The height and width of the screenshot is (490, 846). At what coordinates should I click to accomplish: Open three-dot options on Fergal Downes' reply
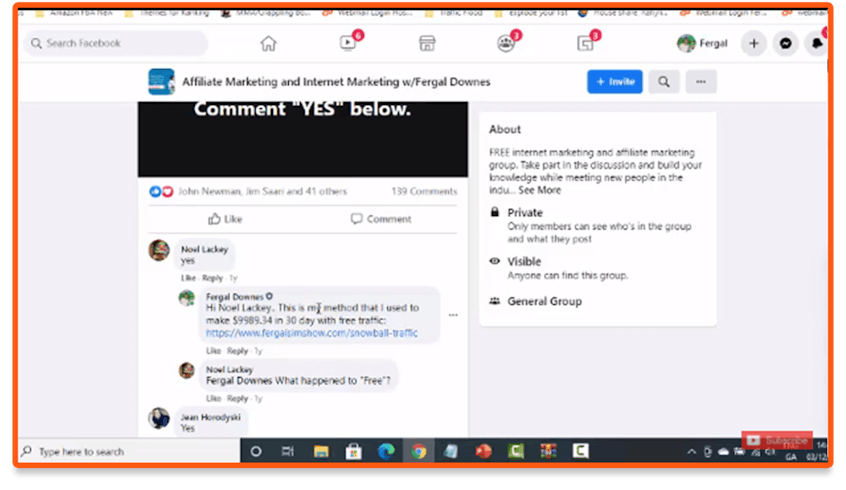[453, 315]
